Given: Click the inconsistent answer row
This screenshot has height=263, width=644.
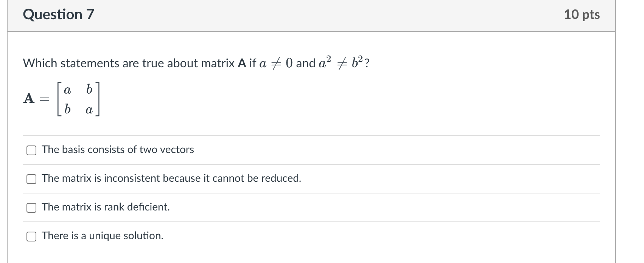Looking at the screenshot, I should point(171,178).
